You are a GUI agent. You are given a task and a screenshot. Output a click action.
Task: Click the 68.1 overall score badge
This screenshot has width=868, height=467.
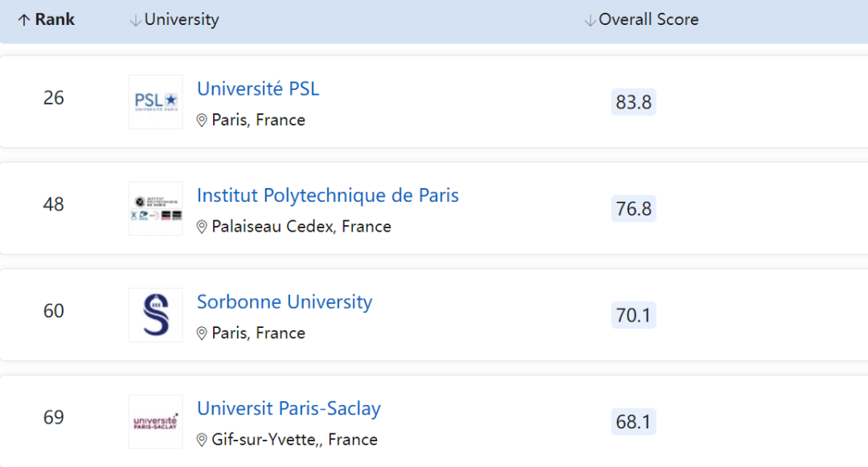pos(633,422)
